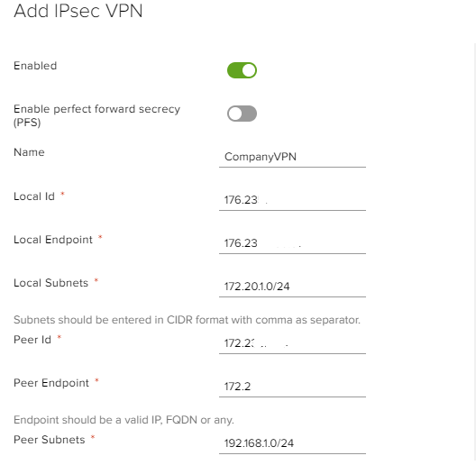Click the Local Endpoint label
Viewport: 476px width, 474px height.
pos(53,240)
